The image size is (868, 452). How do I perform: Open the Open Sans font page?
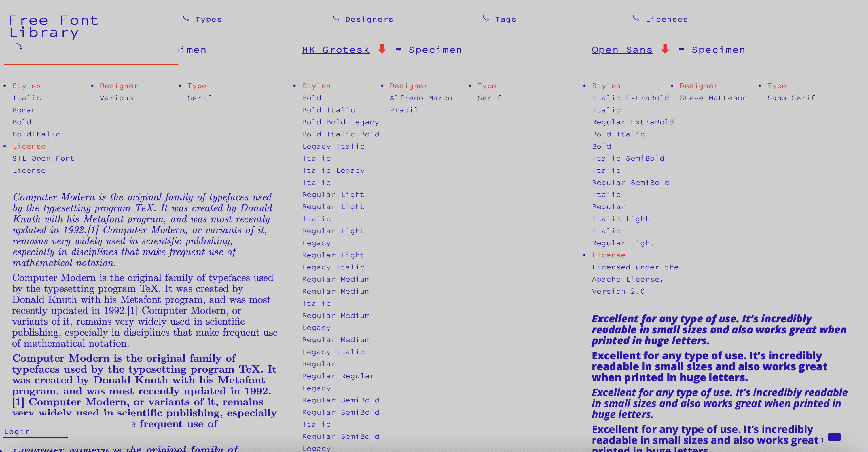point(622,50)
